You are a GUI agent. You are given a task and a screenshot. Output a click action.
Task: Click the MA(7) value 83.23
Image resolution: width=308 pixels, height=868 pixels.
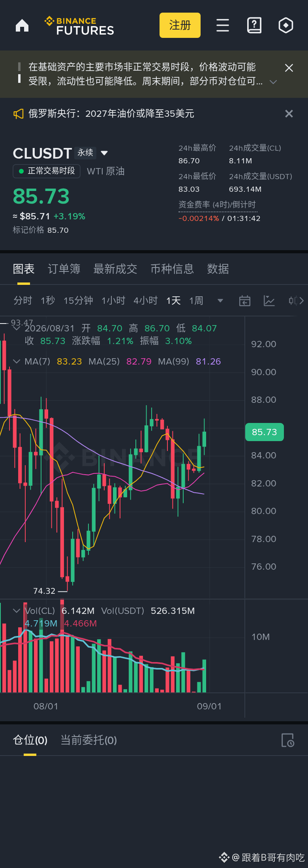coord(69,361)
